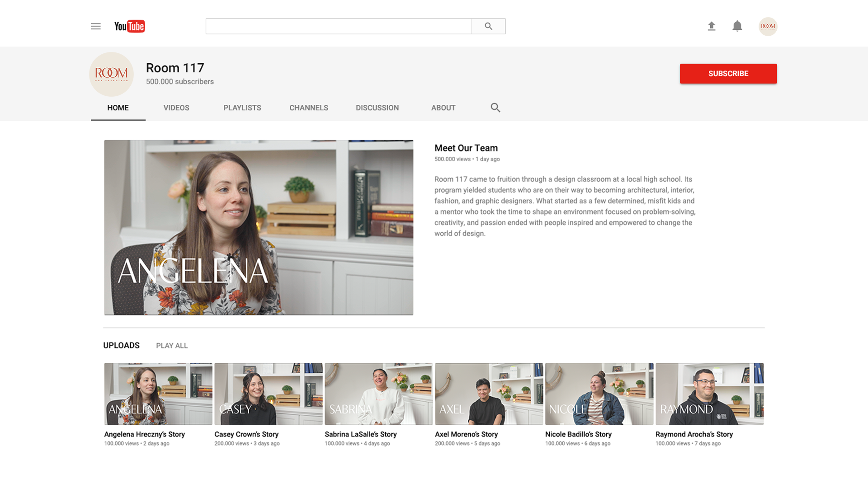Open the account avatar menu
Viewport: 868px width, 488px height.
768,26
